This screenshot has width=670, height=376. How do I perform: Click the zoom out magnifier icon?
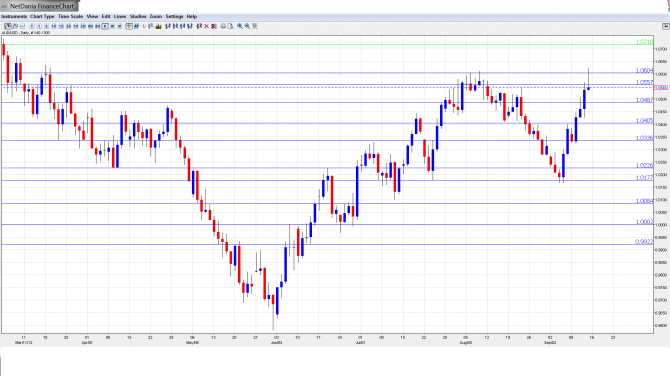247,26
